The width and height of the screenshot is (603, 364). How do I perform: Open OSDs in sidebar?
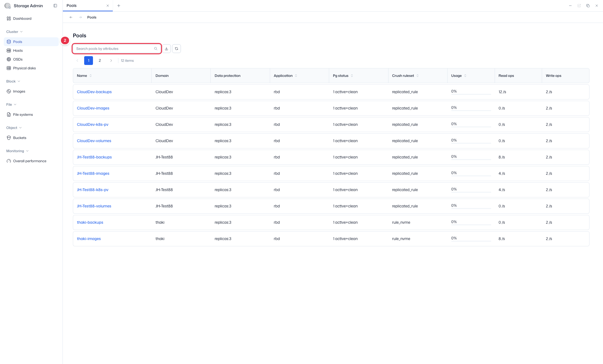pyautogui.click(x=31, y=59)
